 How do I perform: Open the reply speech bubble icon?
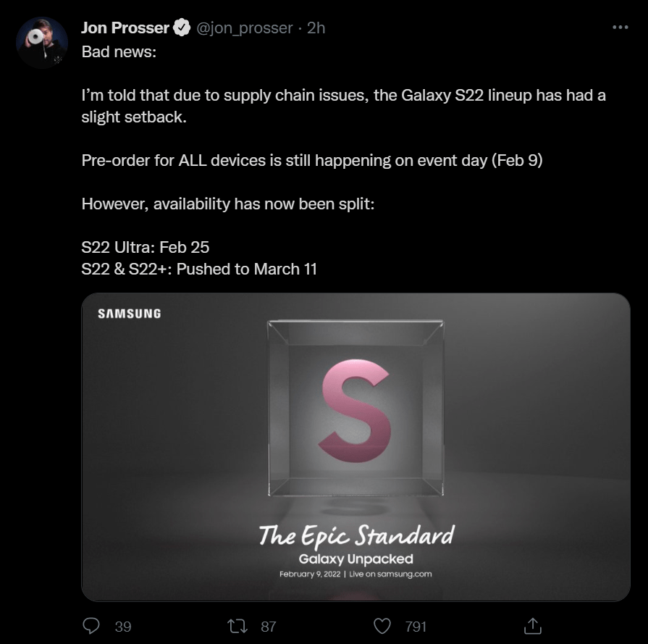pyautogui.click(x=91, y=626)
